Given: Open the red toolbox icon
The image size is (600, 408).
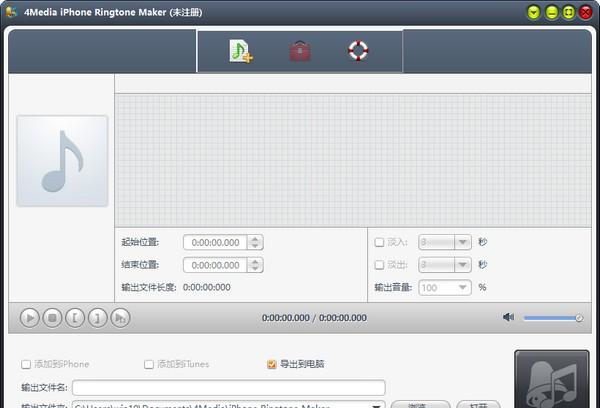Looking at the screenshot, I should tap(300, 51).
